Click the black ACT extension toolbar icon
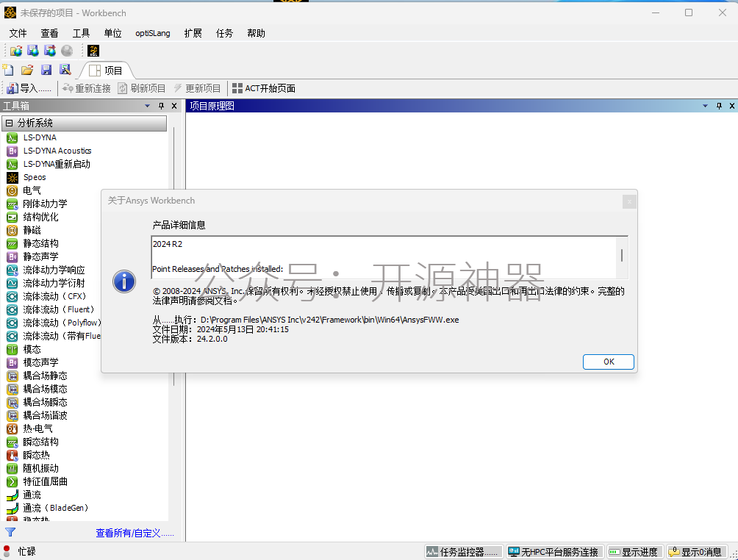The width and height of the screenshot is (738, 560). tap(93, 51)
